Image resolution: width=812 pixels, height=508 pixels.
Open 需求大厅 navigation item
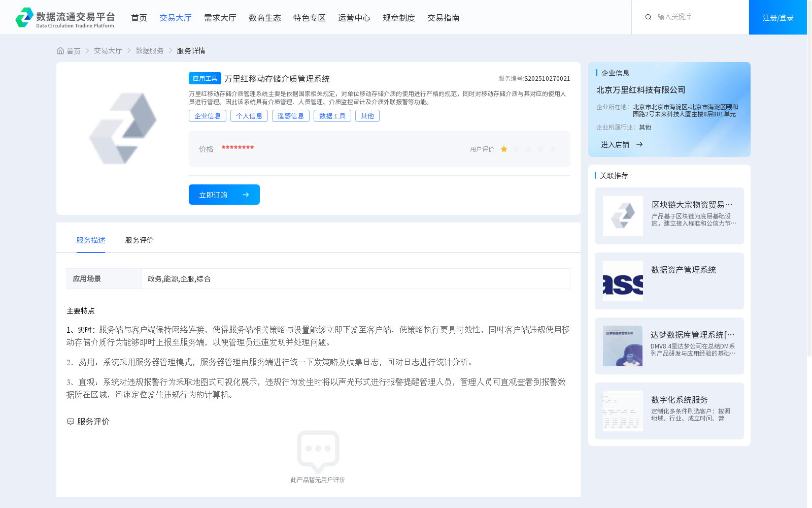[x=220, y=18]
